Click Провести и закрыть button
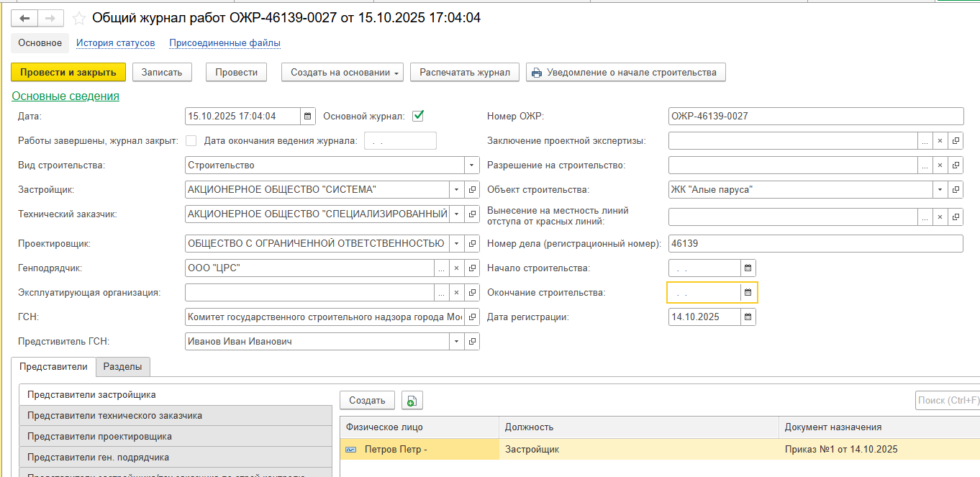 click(68, 72)
